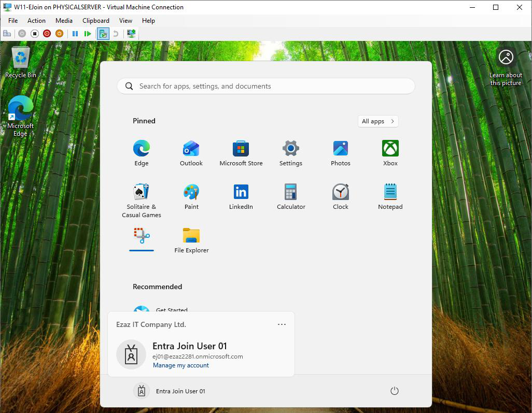This screenshot has height=413, width=532.
Task: Launch the pinned Paint app
Action: pos(191,197)
